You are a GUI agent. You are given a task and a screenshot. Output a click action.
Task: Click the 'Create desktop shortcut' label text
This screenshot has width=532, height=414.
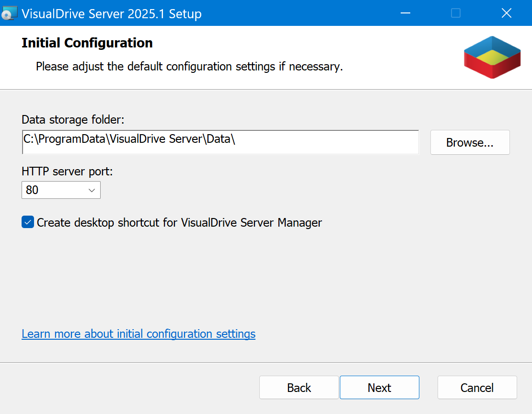click(x=179, y=223)
